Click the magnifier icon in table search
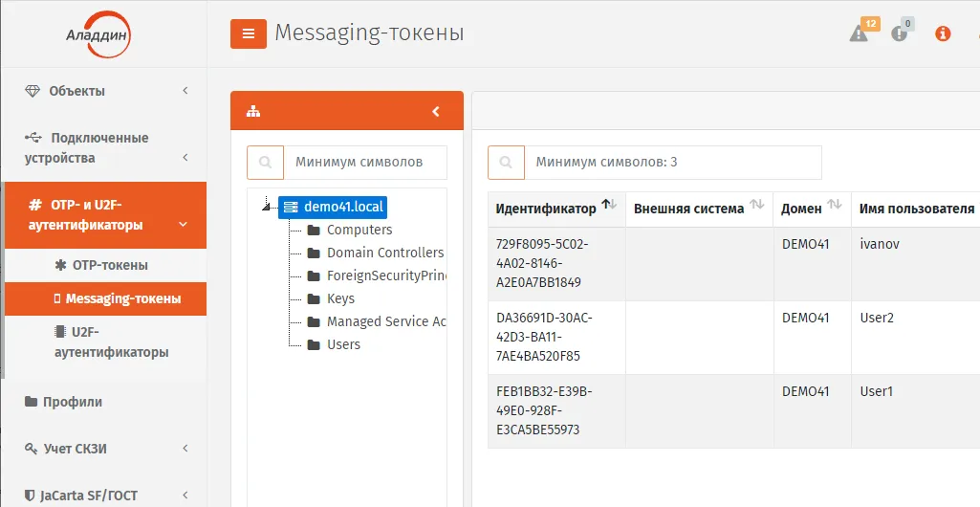 click(x=506, y=163)
